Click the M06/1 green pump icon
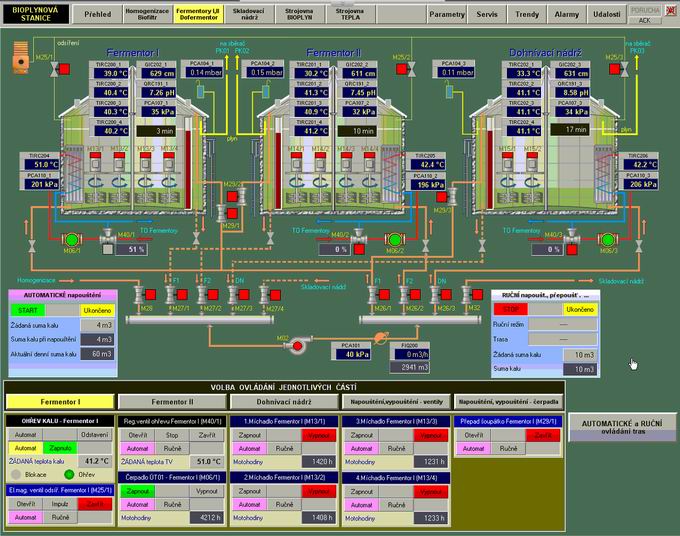680x536 pixels. [x=71, y=240]
